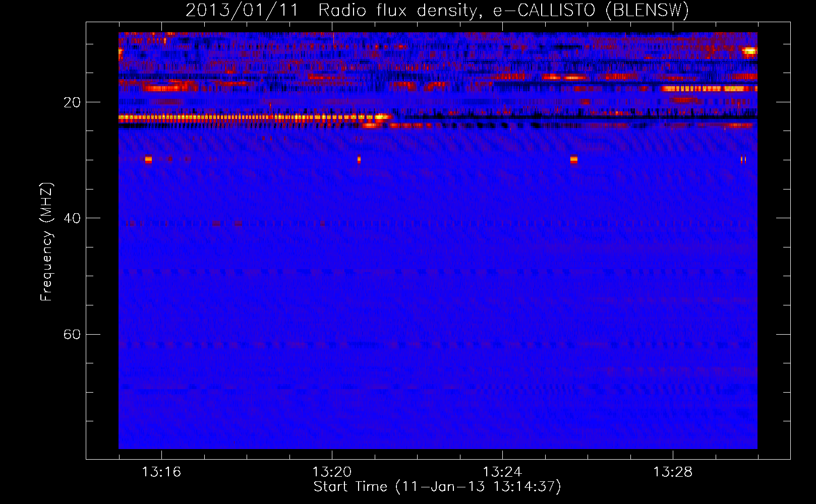Click the 13:20 time tick label
This screenshot has height=504, width=816.
pyautogui.click(x=332, y=472)
